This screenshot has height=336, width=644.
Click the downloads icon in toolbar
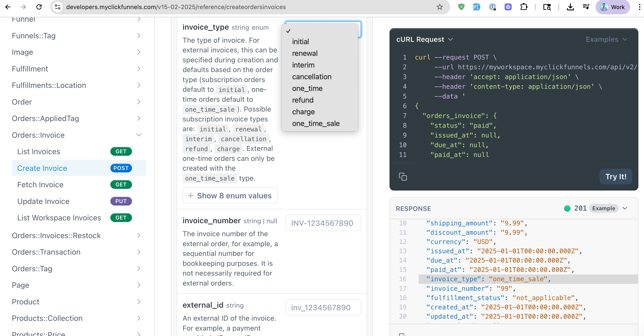[x=570, y=7]
